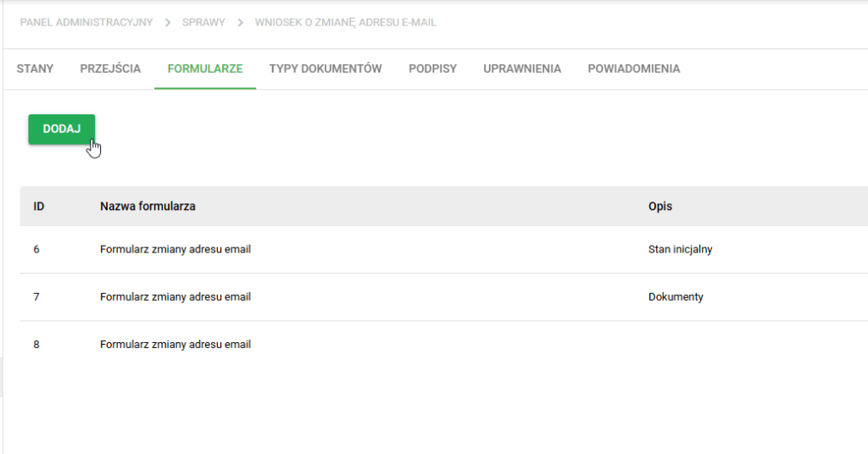Click the green Dodaj button
This screenshot has height=454, width=868.
(61, 129)
